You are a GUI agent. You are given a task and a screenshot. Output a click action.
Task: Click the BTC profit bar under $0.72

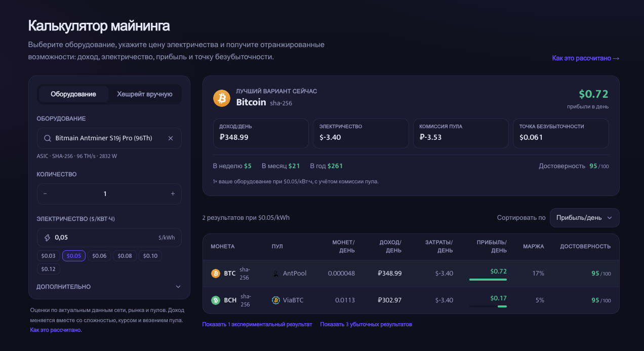(488, 279)
